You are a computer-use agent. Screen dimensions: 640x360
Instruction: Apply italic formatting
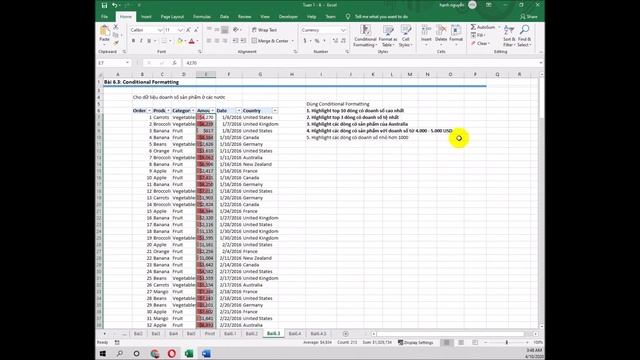coord(141,41)
